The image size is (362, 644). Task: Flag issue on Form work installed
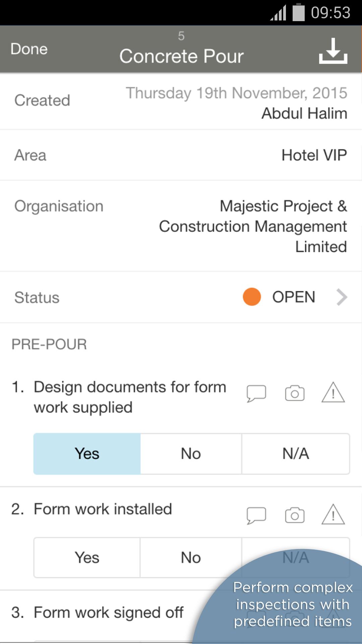[x=333, y=515]
